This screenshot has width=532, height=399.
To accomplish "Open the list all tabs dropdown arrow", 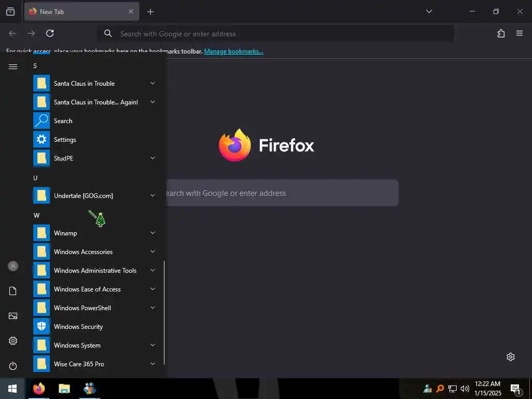I will (429, 11).
